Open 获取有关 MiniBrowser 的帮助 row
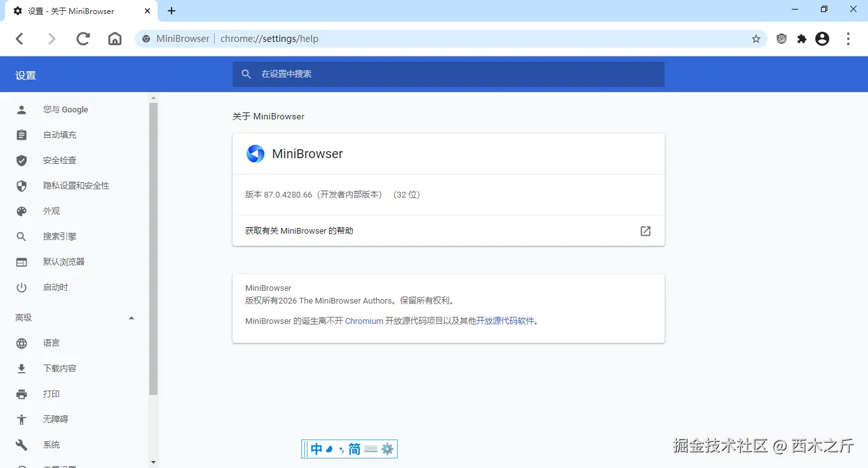This screenshot has height=468, width=868. [449, 231]
